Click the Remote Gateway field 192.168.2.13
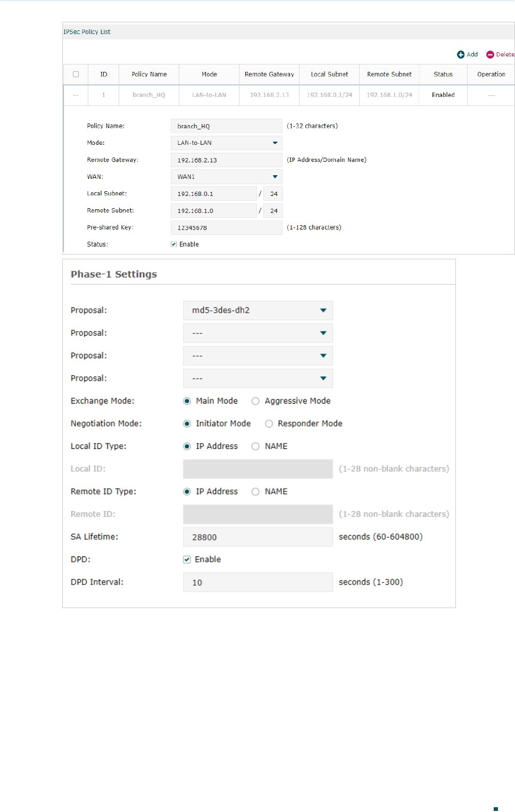 (227, 160)
